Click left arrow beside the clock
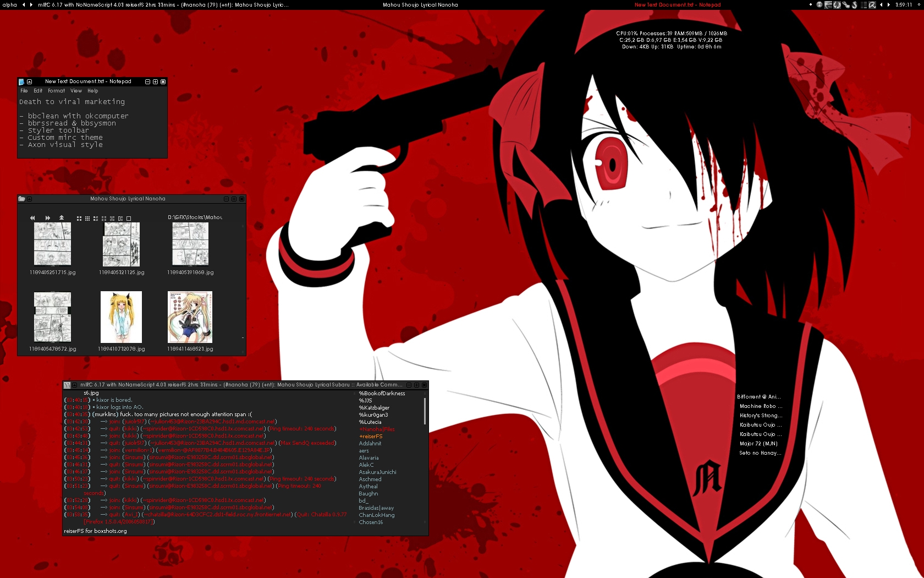 (881, 4)
